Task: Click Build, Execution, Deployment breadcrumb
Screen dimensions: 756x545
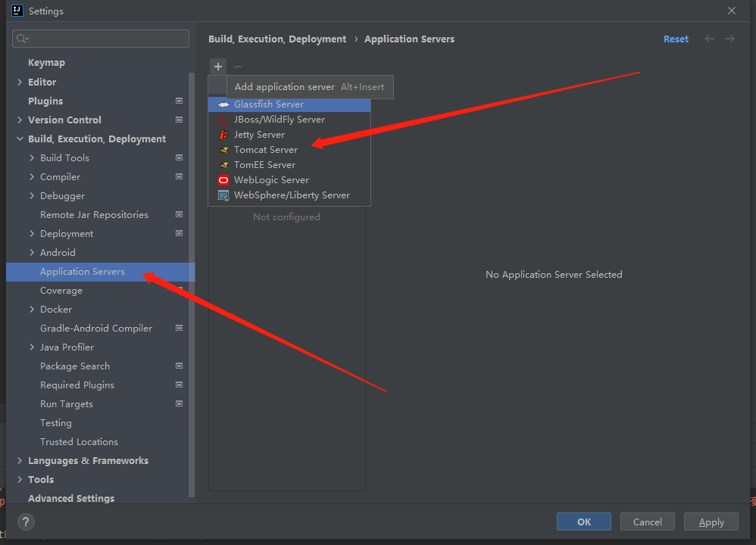Action: tap(277, 39)
